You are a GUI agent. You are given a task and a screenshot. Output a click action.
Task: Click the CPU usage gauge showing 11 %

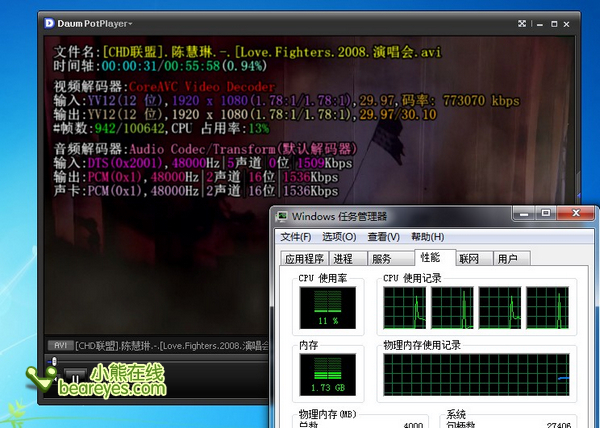click(328, 308)
